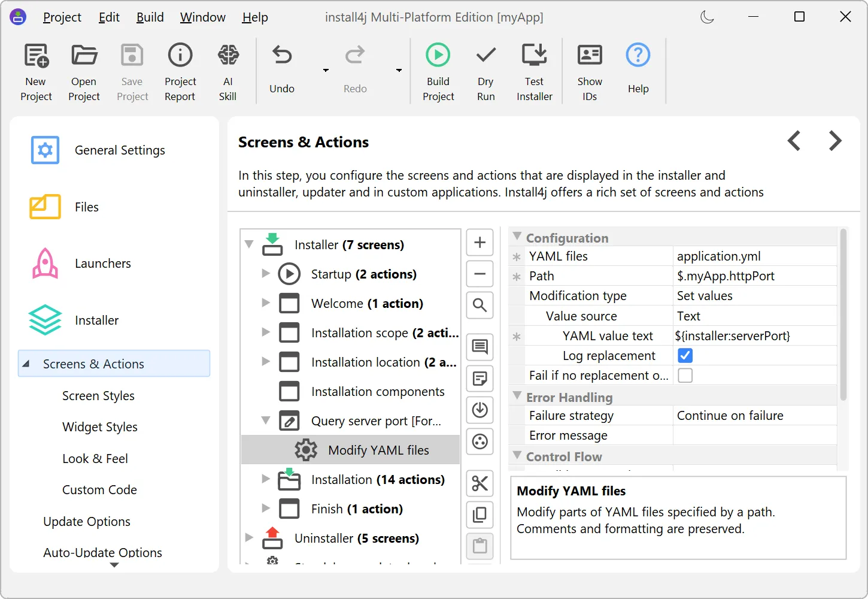Collapse the Error Handling property group
The image size is (868, 599).
point(517,396)
